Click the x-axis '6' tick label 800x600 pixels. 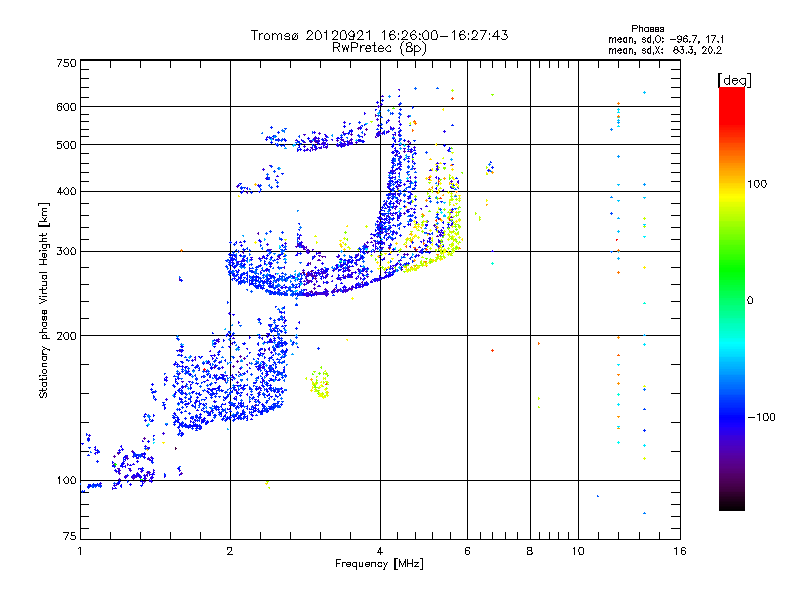tap(467, 551)
